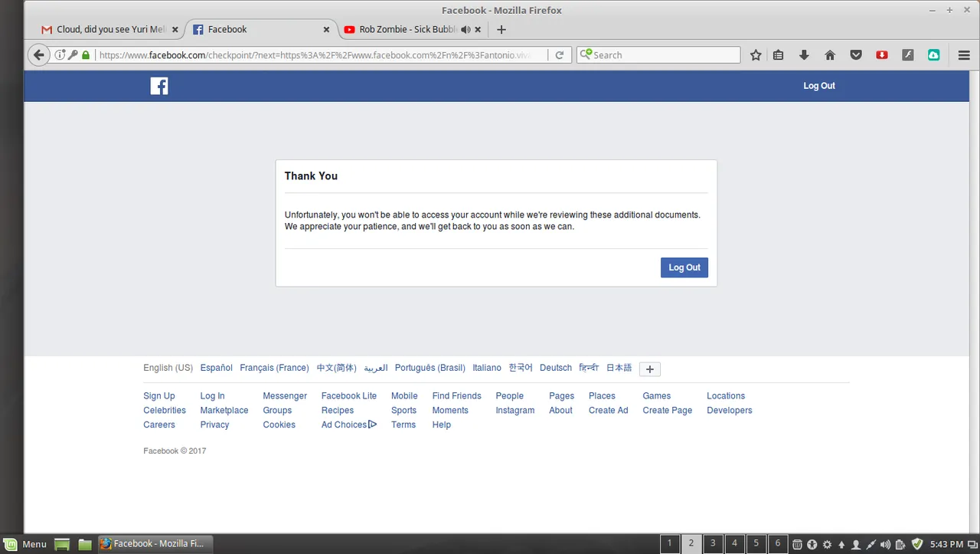The width and height of the screenshot is (980, 554).
Task: Mute the Rob Zombie tab audio
Action: [x=465, y=30]
